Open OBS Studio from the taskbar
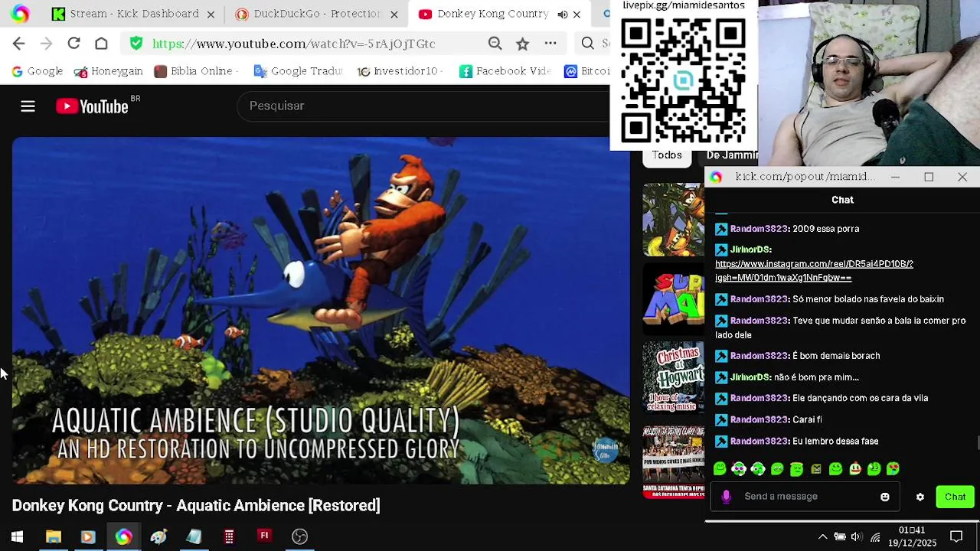 coord(299,537)
